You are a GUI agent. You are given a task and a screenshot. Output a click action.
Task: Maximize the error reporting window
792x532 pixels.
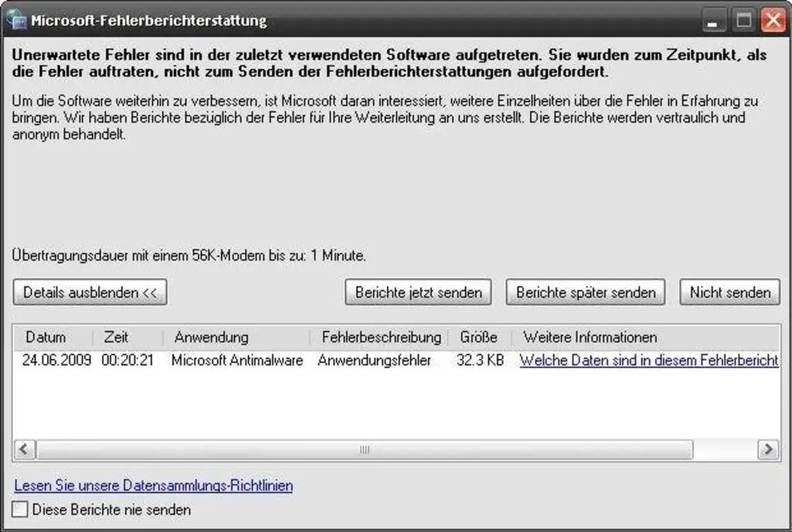tap(744, 21)
